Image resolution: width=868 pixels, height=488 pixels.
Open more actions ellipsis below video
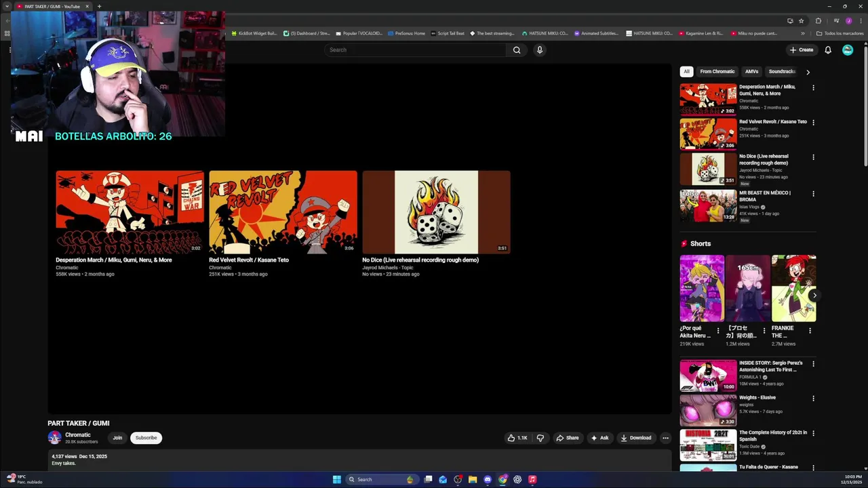pyautogui.click(x=665, y=438)
